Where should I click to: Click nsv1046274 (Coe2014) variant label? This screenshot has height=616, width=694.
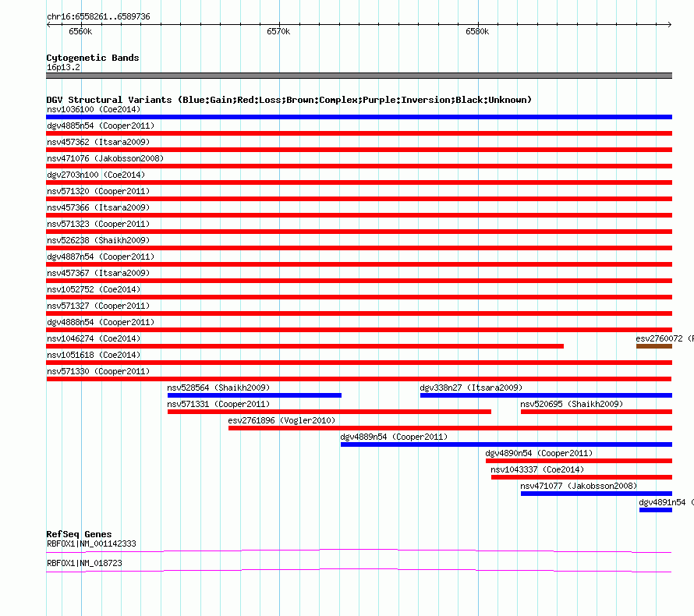pyautogui.click(x=94, y=338)
